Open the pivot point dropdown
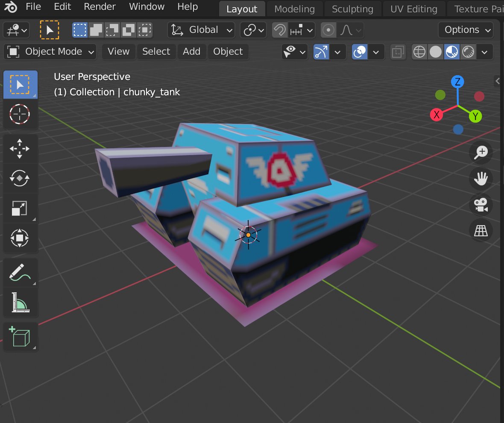 [253, 30]
